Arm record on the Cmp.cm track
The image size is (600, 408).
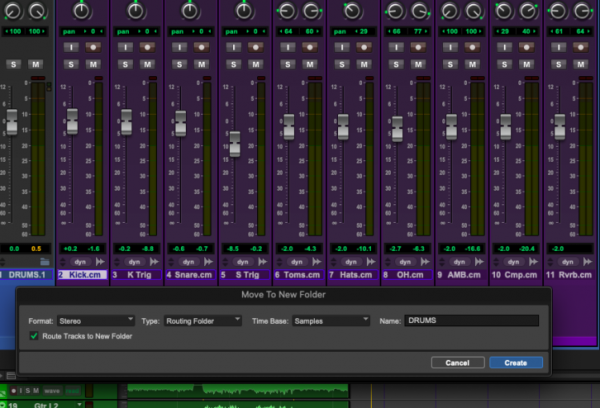[527, 47]
